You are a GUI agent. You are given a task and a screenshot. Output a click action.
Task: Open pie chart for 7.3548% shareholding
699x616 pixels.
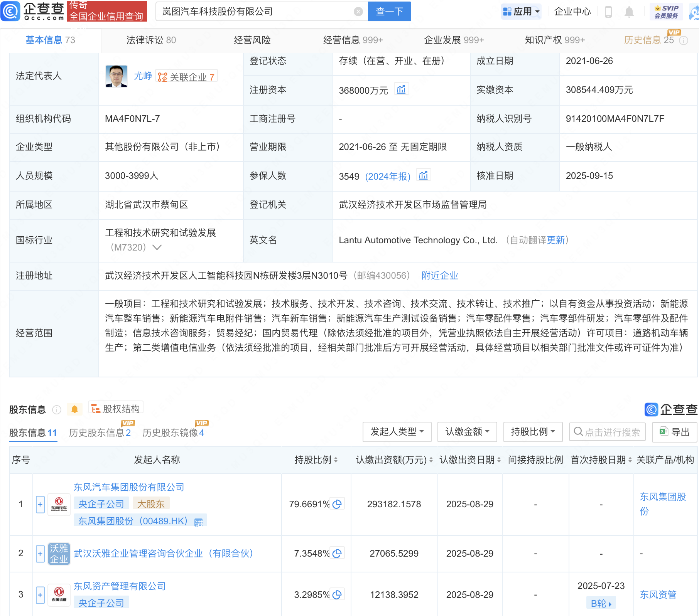point(337,554)
